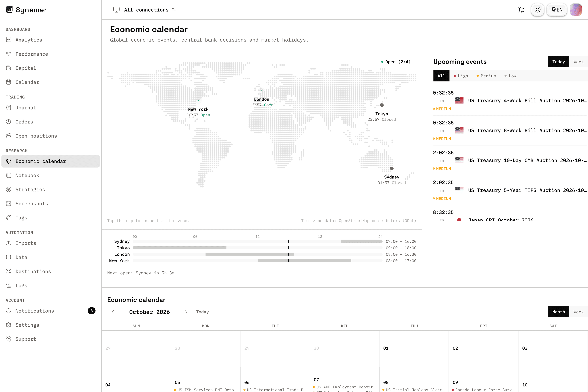Select Economic calendar in sidebar
Image resolution: width=588 pixels, height=392 pixels.
51,161
